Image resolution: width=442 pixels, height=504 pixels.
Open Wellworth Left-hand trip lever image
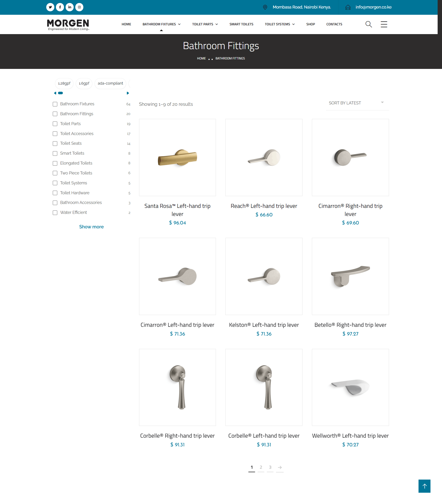point(350,387)
